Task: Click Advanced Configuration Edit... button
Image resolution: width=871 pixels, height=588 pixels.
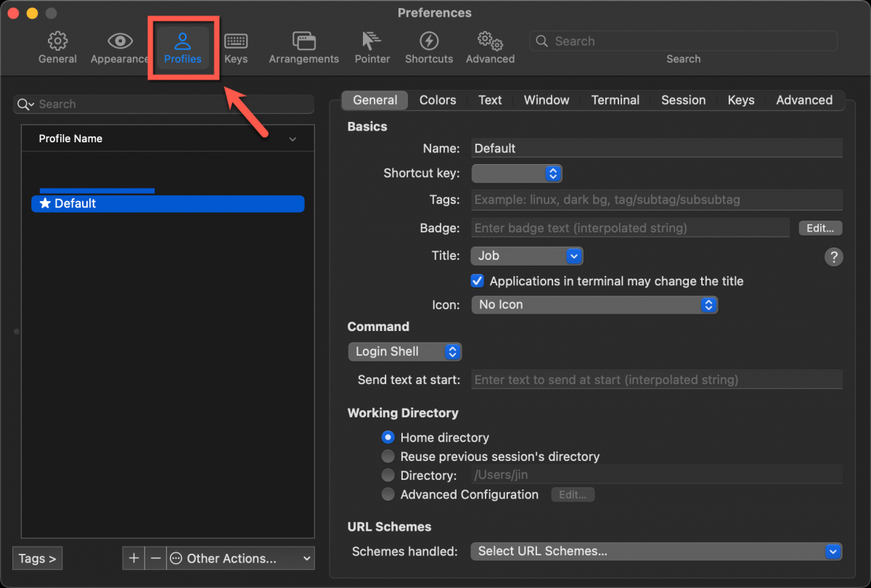Action: [573, 494]
